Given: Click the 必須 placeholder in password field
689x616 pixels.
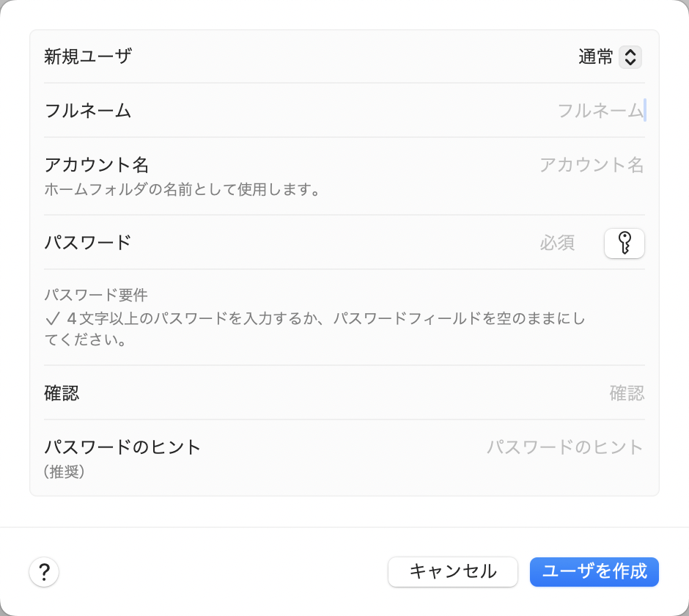Looking at the screenshot, I should pos(558,243).
